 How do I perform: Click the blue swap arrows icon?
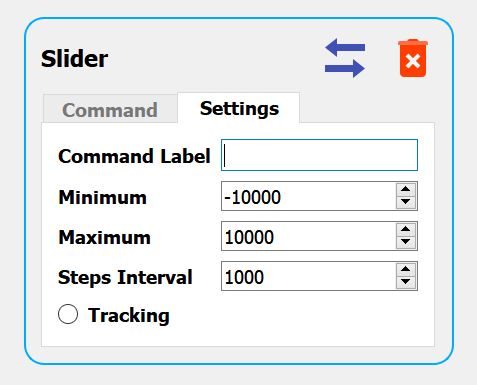pos(345,58)
